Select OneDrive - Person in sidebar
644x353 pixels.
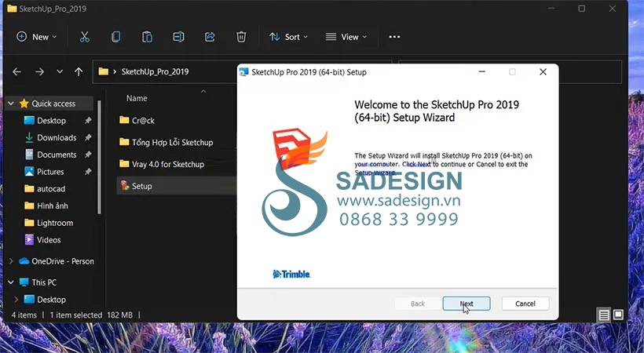(63, 261)
